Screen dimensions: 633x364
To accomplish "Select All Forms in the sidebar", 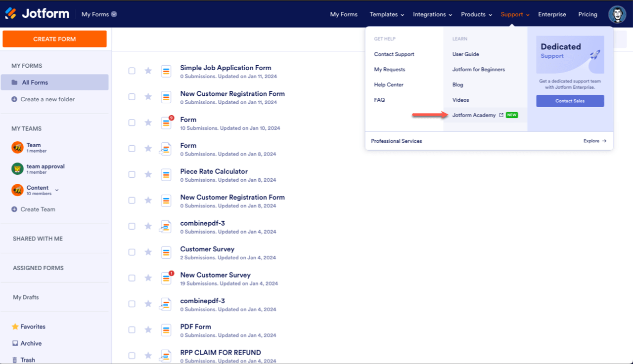I will [x=54, y=82].
